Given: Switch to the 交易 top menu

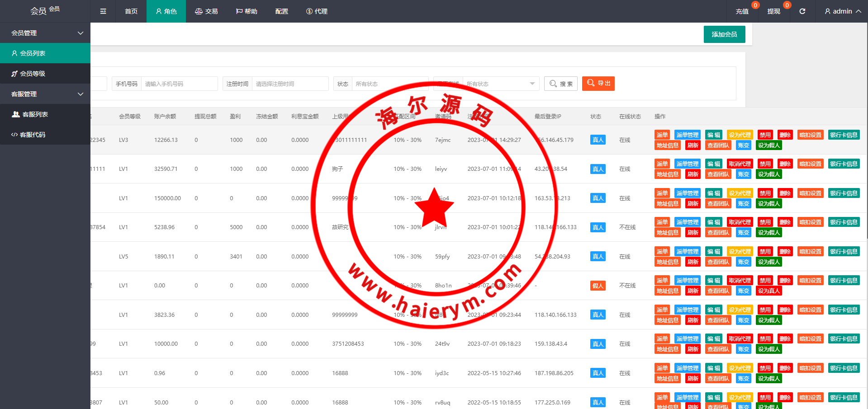Looking at the screenshot, I should [x=206, y=11].
